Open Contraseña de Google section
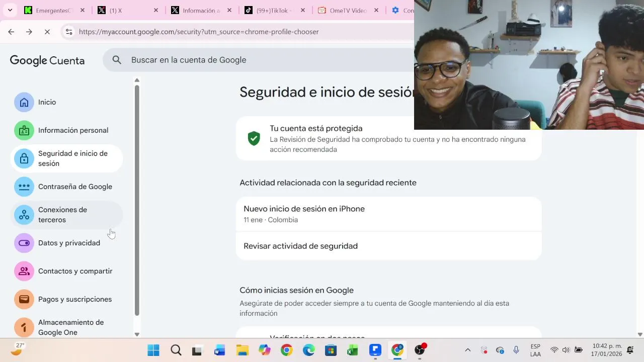644x362 pixels. (66, 187)
